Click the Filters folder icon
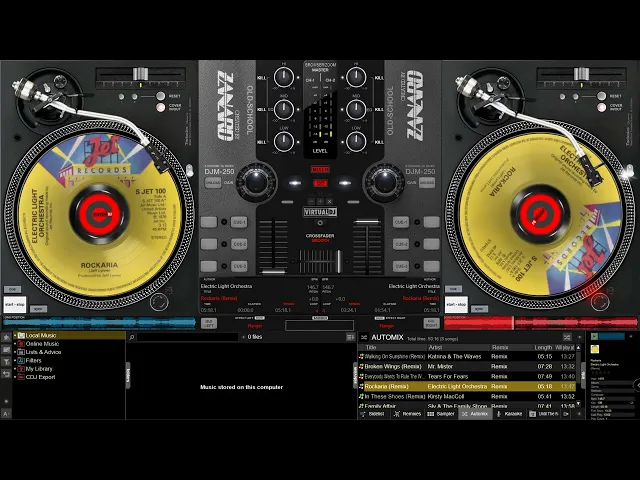Image resolution: width=640 pixels, height=480 pixels. coord(21,360)
